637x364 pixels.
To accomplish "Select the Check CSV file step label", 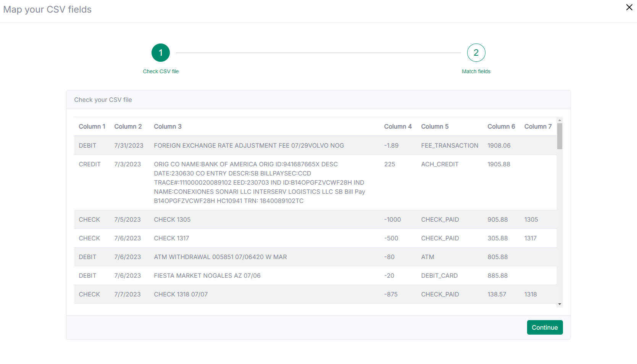I will coord(161,71).
